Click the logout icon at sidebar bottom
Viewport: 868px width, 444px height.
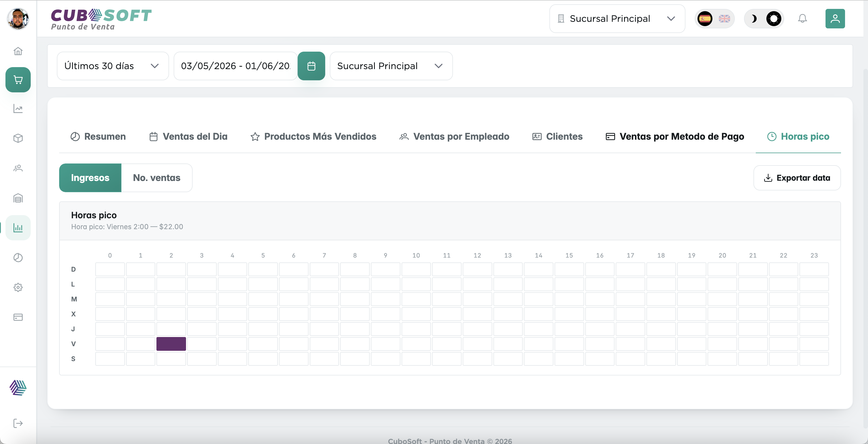18,423
